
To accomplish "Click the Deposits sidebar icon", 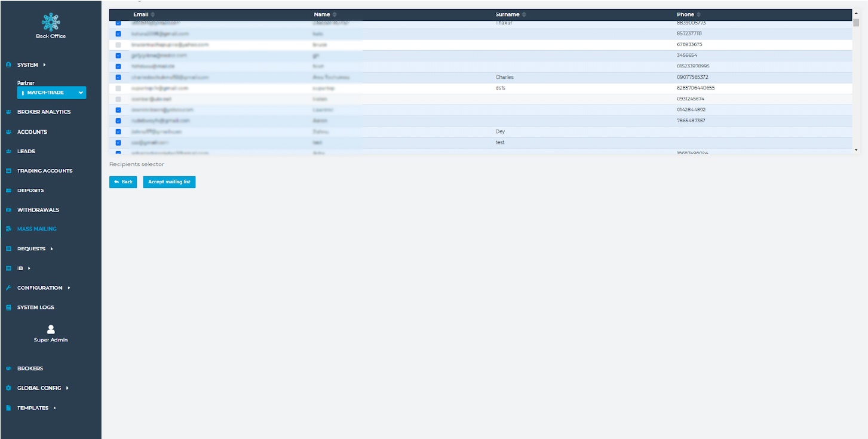I will pos(8,190).
